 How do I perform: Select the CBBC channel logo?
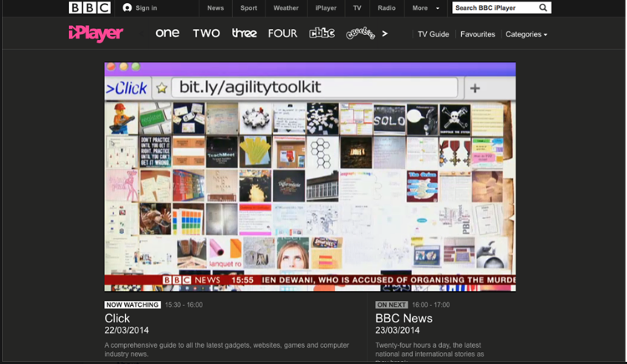pos(322,33)
